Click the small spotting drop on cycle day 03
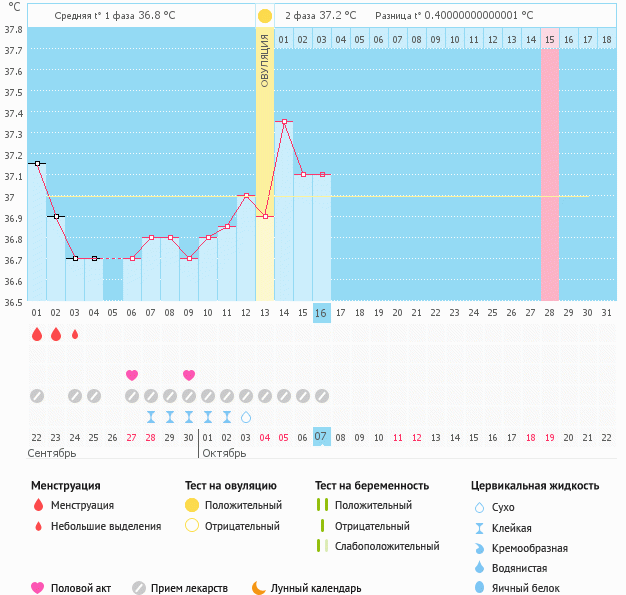Screen dimensions: 626x595 tap(75, 335)
